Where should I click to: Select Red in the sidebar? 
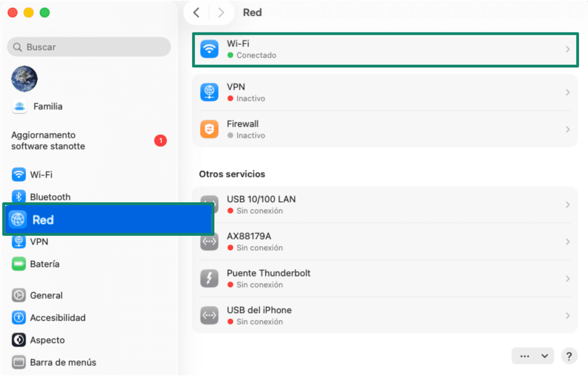coord(43,219)
